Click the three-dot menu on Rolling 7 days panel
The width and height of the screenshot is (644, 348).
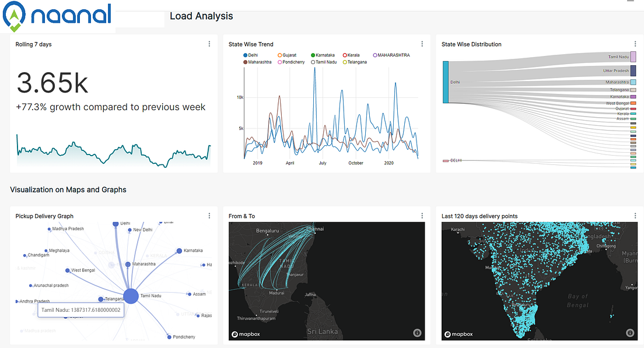click(x=209, y=44)
